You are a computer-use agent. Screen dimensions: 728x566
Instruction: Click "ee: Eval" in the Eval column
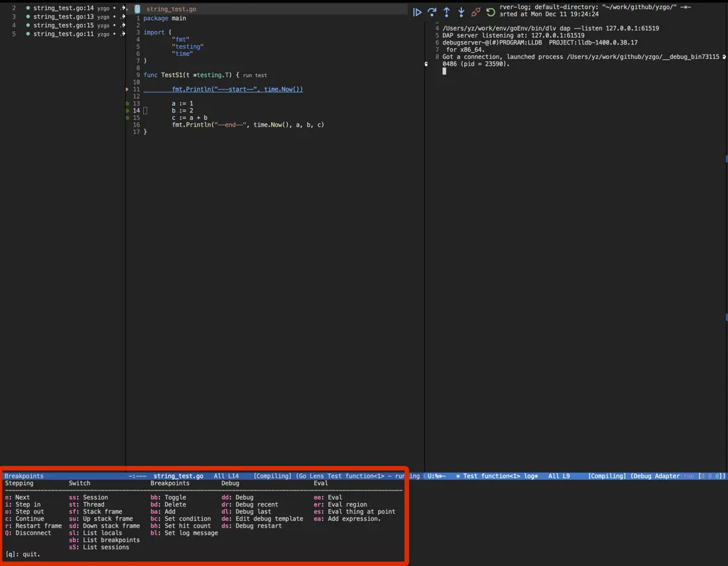point(328,497)
